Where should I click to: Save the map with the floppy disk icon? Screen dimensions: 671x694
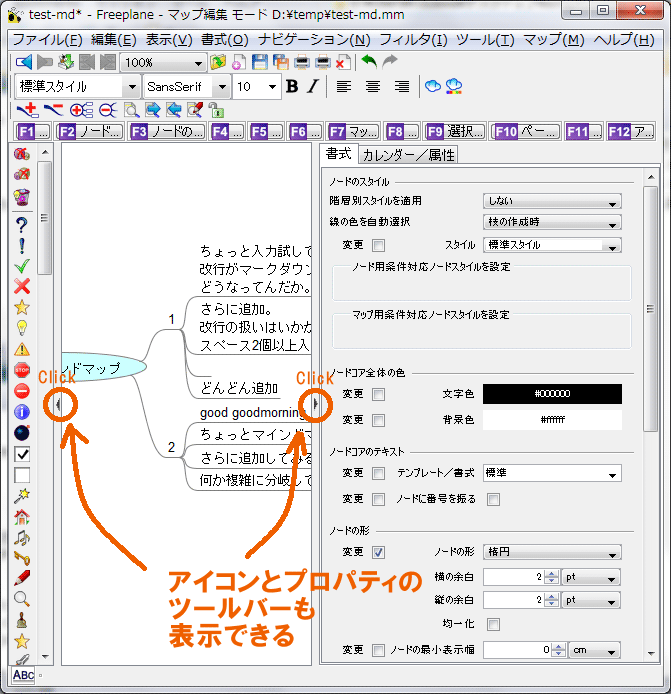[x=260, y=62]
